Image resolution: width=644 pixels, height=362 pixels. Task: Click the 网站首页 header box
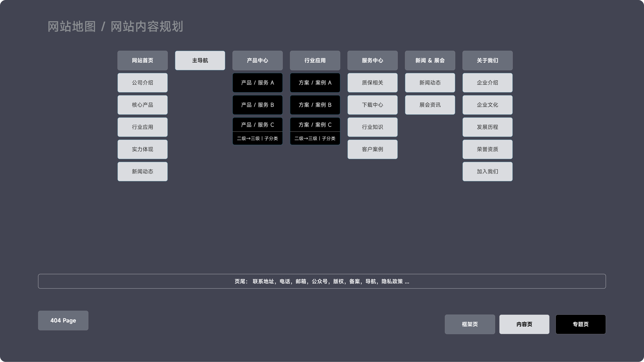click(x=142, y=61)
